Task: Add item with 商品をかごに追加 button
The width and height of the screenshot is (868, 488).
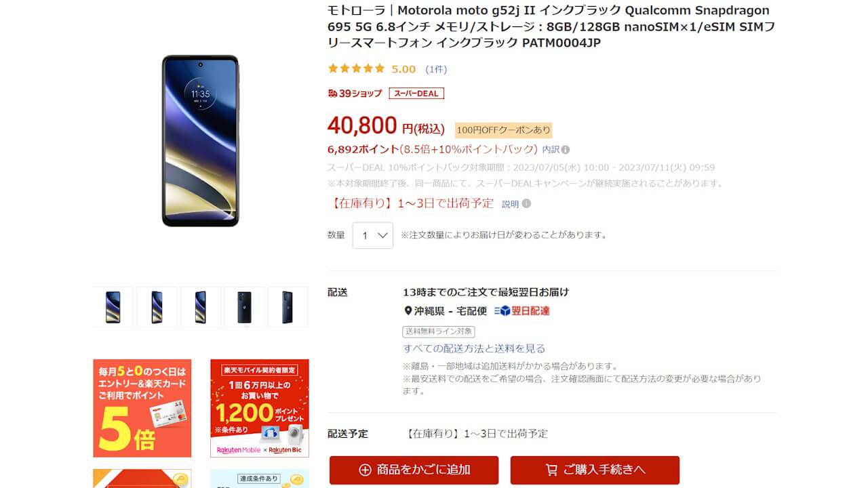Action: pyautogui.click(x=414, y=470)
